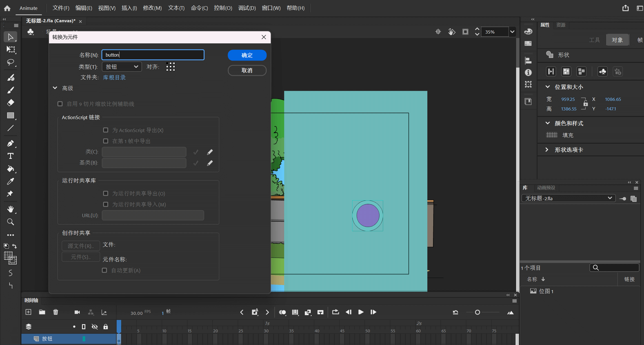The image size is (644, 345).
Task: Select the Text tool
Action: click(10, 156)
